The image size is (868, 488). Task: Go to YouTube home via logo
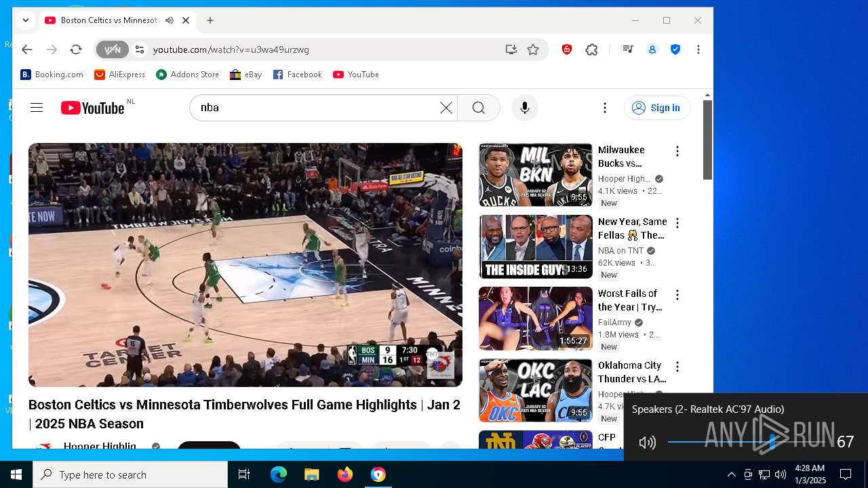[93, 108]
